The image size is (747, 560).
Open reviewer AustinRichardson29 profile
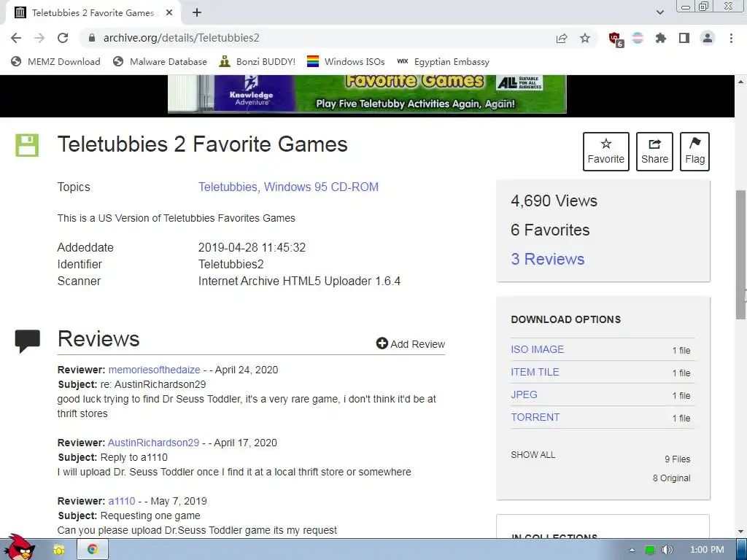pos(153,443)
